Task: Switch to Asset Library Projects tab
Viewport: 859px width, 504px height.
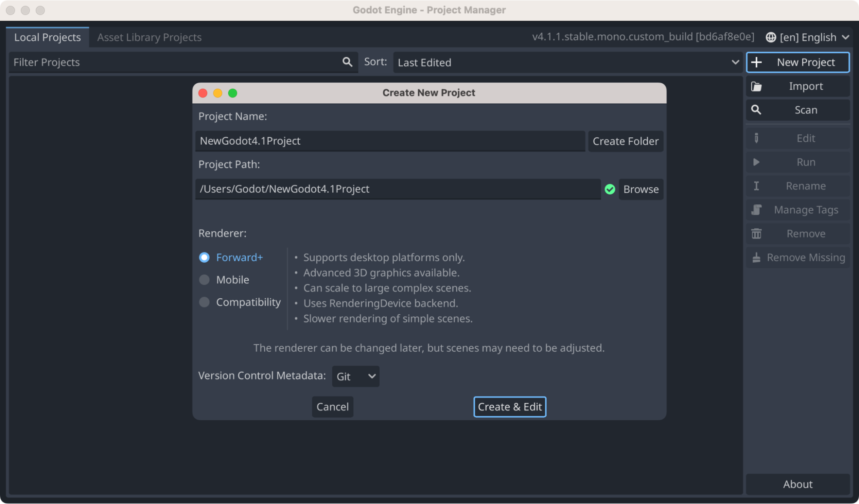Action: tap(149, 37)
